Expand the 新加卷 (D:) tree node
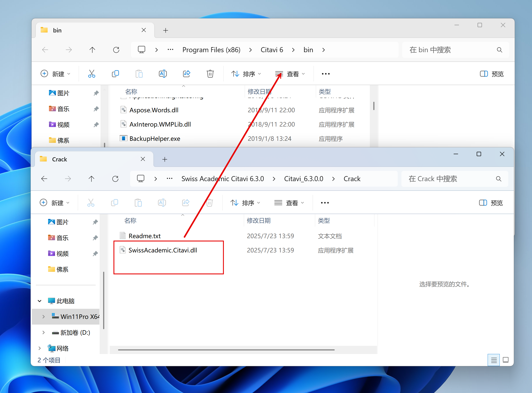 pyautogui.click(x=43, y=332)
